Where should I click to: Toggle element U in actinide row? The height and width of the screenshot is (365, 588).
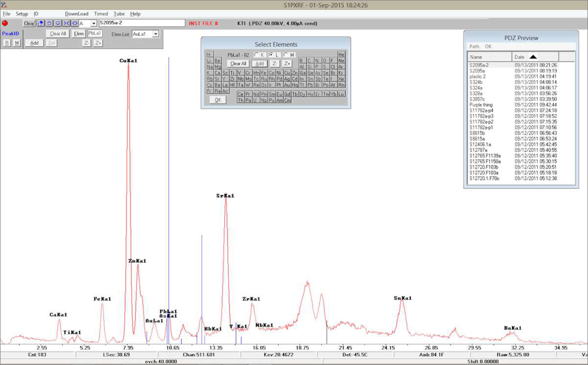click(x=256, y=100)
